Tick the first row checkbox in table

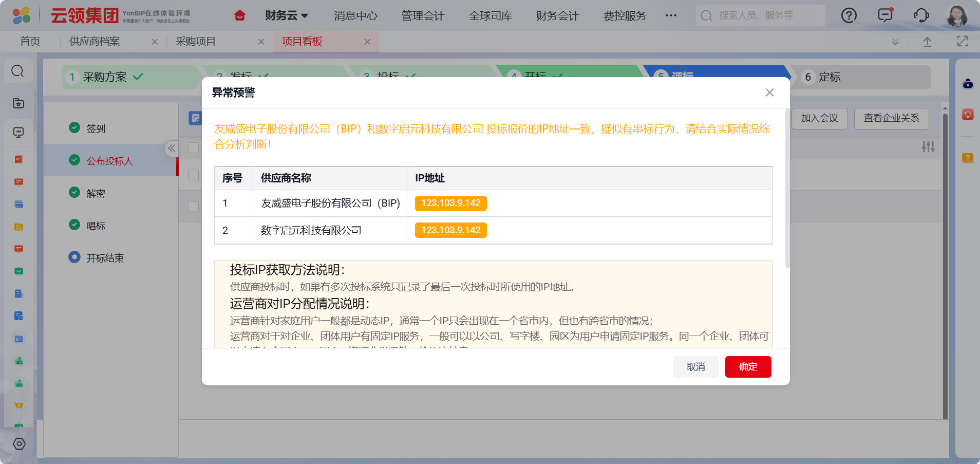click(x=194, y=147)
